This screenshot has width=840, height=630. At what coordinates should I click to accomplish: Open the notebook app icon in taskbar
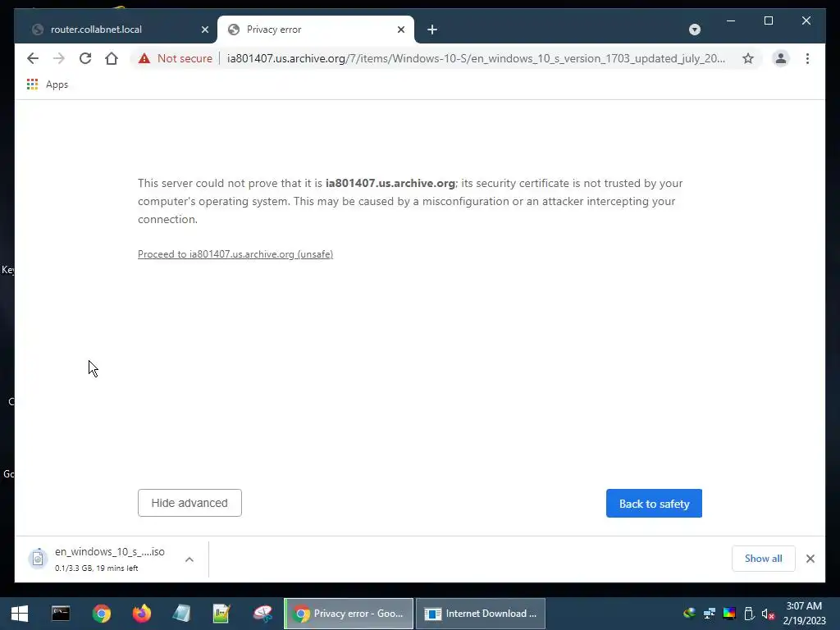[x=181, y=614]
